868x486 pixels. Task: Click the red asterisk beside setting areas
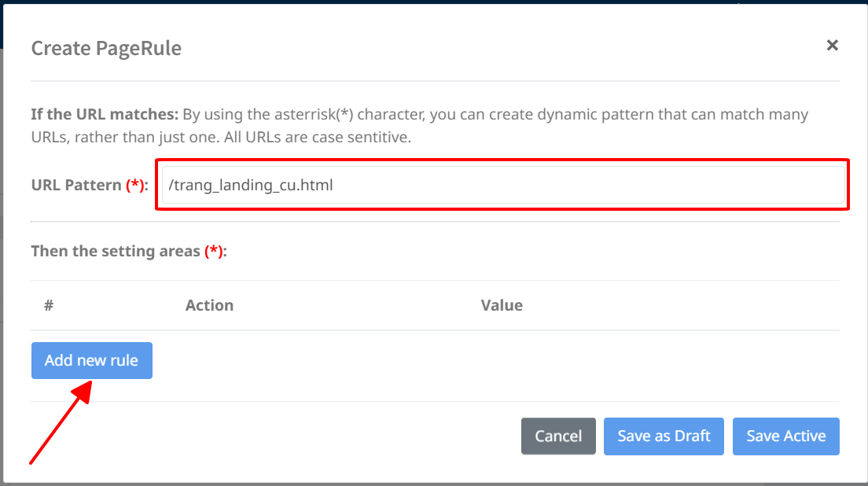coord(213,252)
